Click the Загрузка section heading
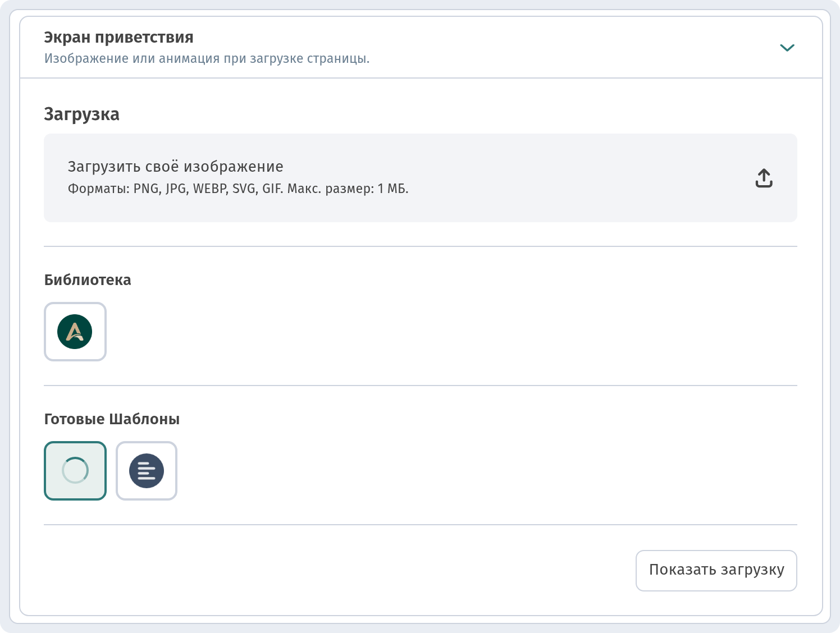 82,114
